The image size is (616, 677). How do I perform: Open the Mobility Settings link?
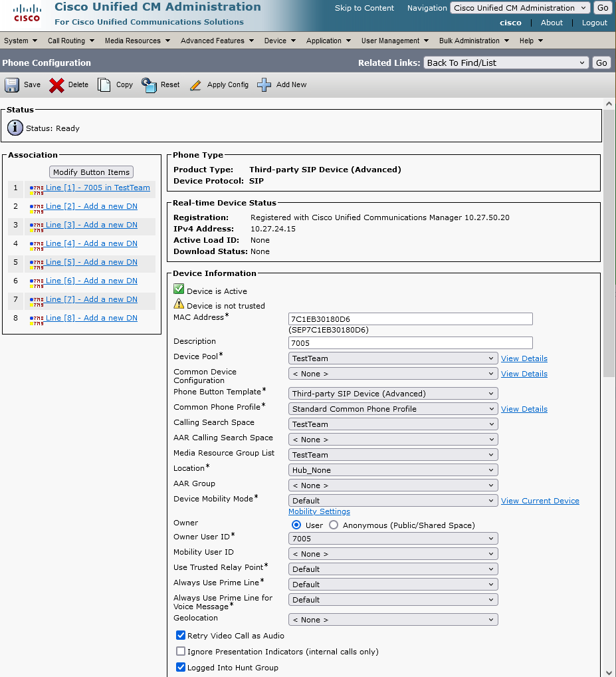[319, 511]
